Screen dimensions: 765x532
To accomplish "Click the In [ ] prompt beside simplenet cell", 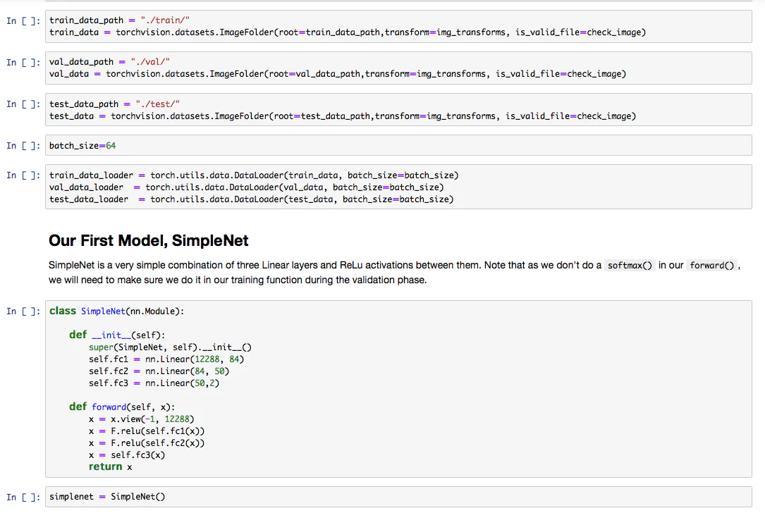I will (23, 497).
